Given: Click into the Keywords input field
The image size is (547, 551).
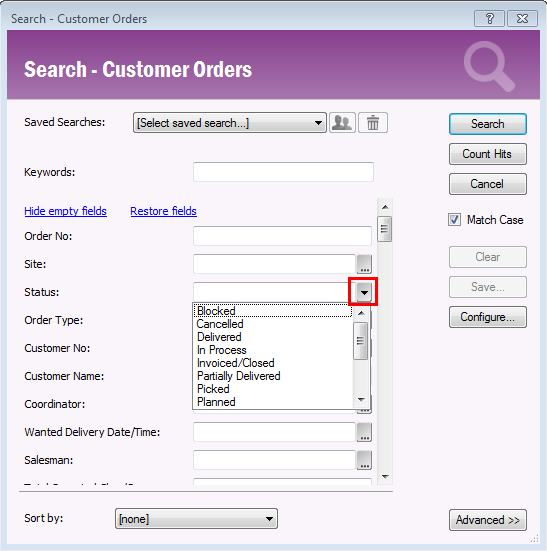Looking at the screenshot, I should tap(283, 172).
